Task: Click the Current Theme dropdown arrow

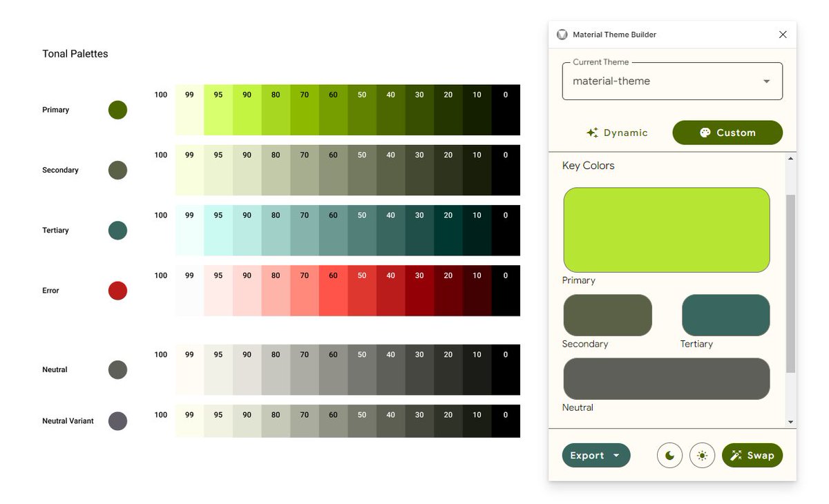Action: (x=766, y=81)
